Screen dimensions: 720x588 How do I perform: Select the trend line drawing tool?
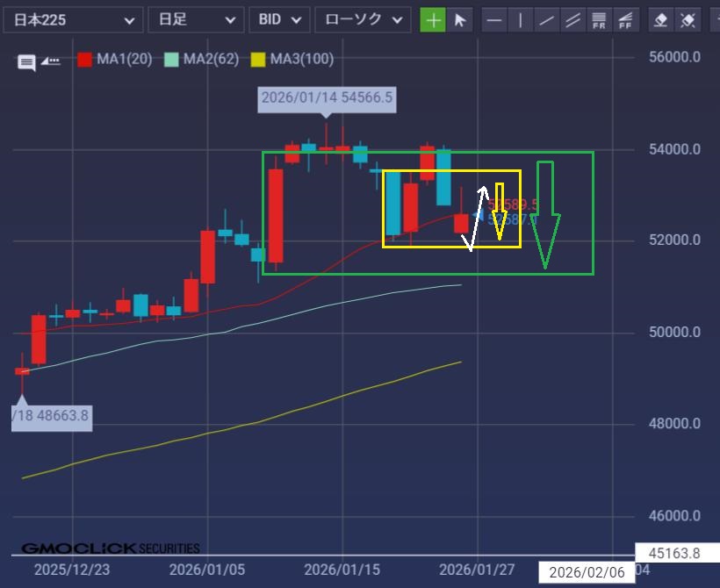[547, 19]
